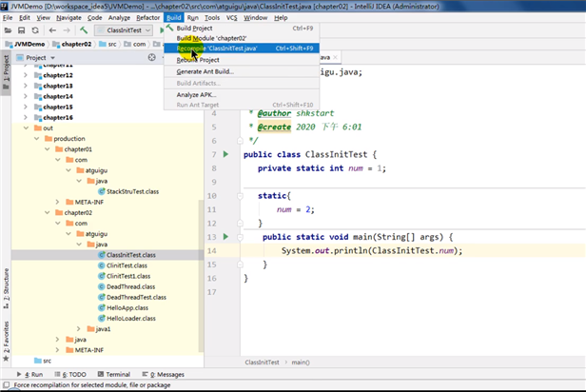The image size is (586, 392).
Task: Expand the chapter12 module node
Action: click(26, 75)
